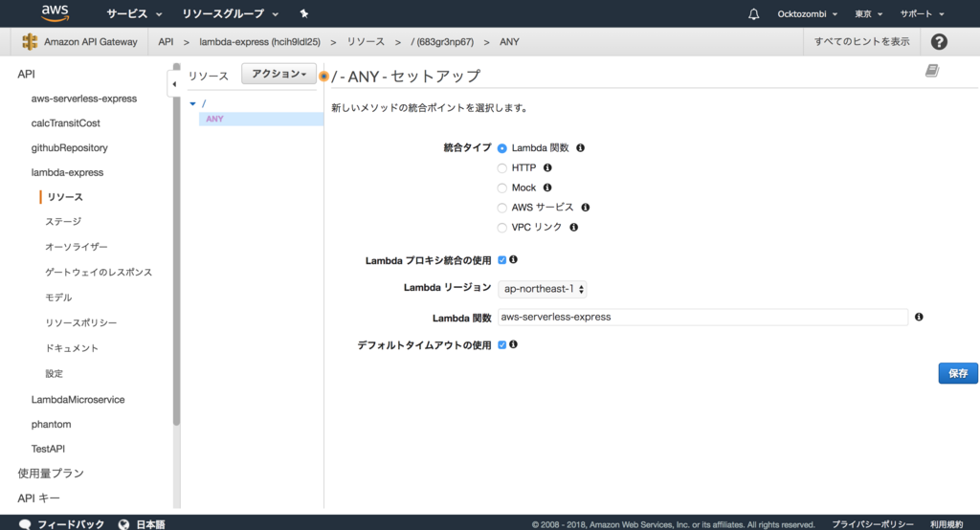This screenshot has height=530, width=980.
Task: Open githubRepository API link
Action: click(x=69, y=148)
